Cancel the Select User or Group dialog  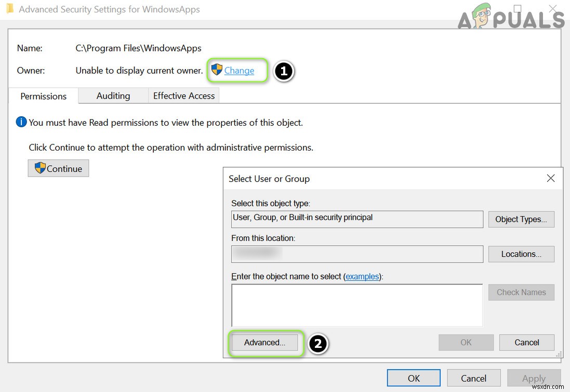coord(526,343)
